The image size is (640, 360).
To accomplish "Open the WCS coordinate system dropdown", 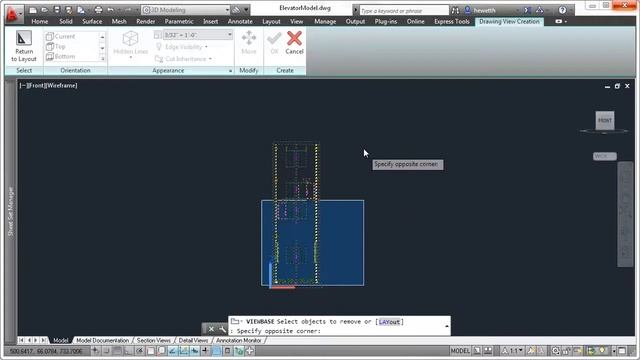I will pyautogui.click(x=604, y=156).
